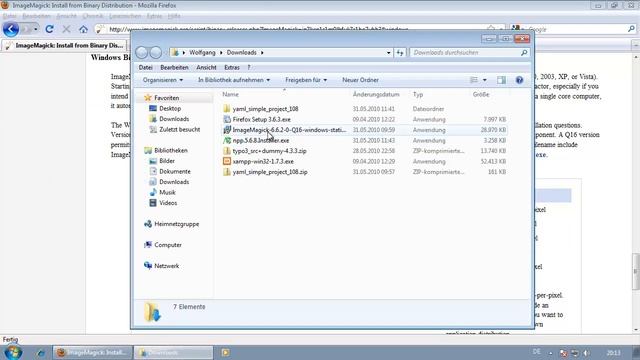640x360 pixels.
Task: Select the typo3_src+dummy-4.3.3.zip icon
Action: point(227,151)
